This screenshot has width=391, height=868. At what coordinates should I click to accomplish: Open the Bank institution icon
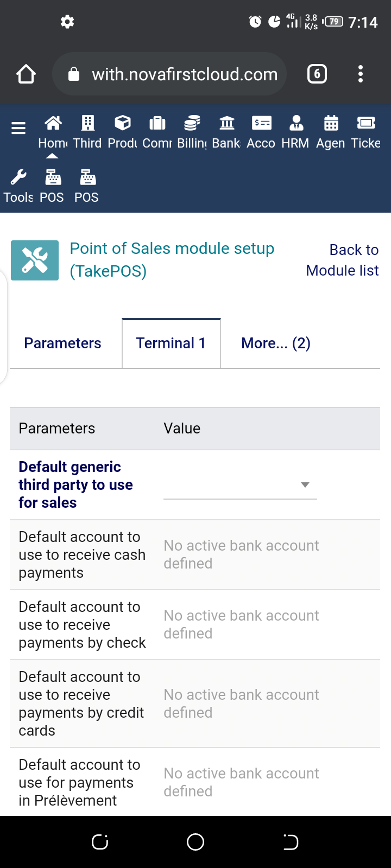click(x=227, y=124)
